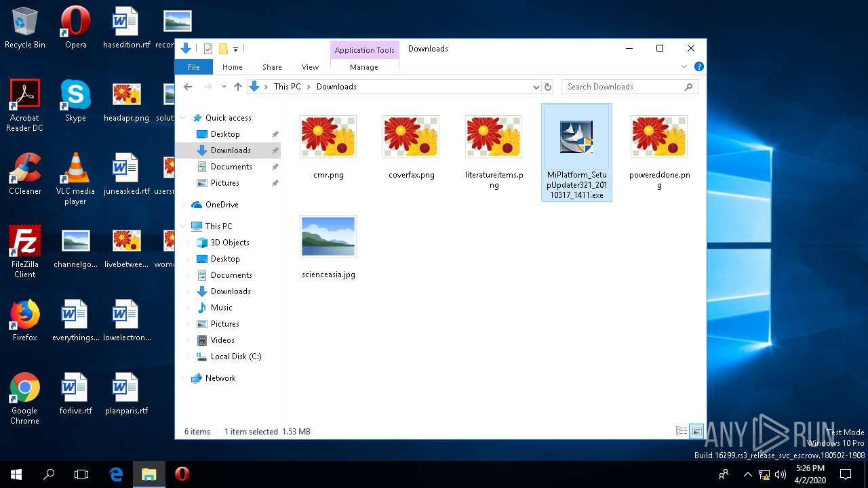This screenshot has height=488, width=868.
Task: Open the Windows Start menu
Action: pyautogui.click(x=16, y=474)
